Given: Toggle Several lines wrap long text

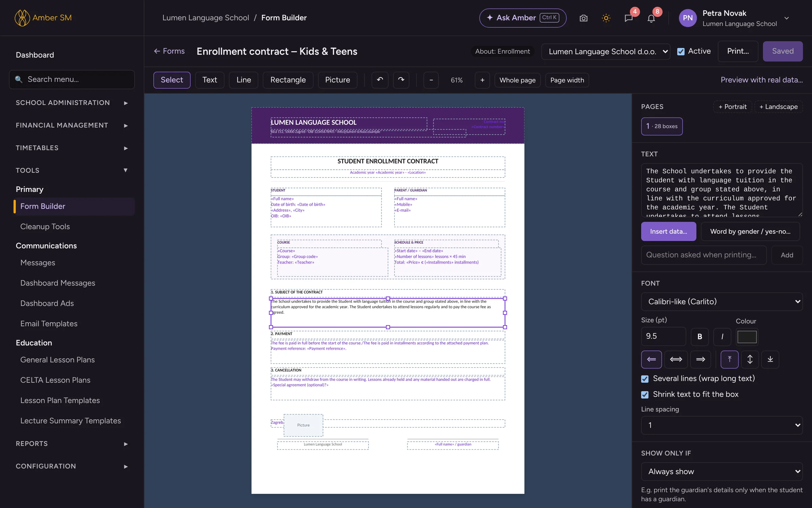Looking at the screenshot, I should click(x=645, y=379).
